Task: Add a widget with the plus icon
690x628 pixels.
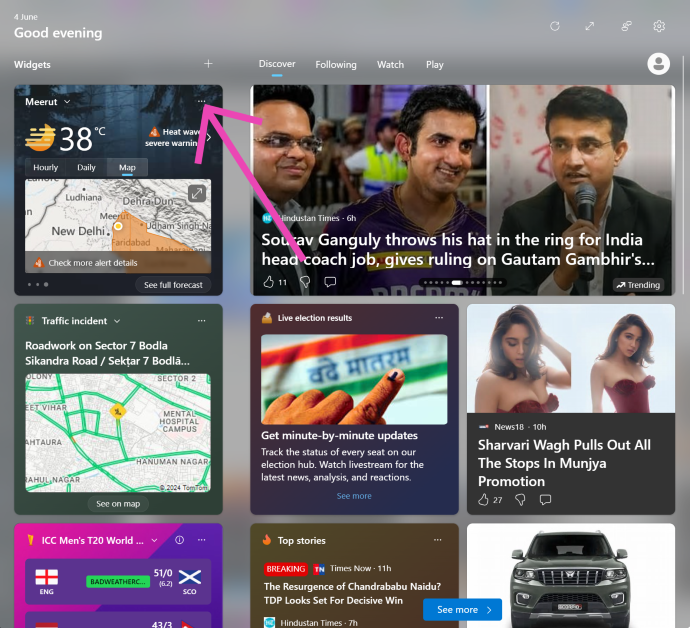Action: pyautogui.click(x=208, y=64)
